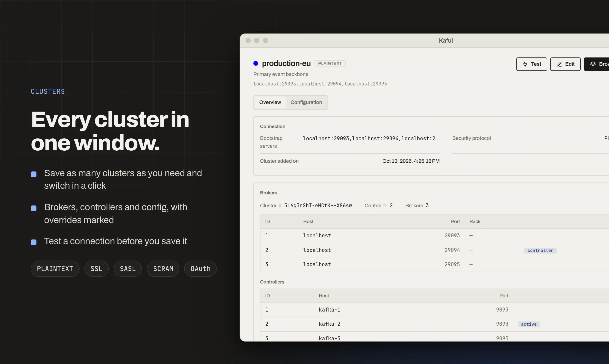Viewport: 609px width, 364px height.
Task: Open the Configuration tab
Action: (306, 102)
